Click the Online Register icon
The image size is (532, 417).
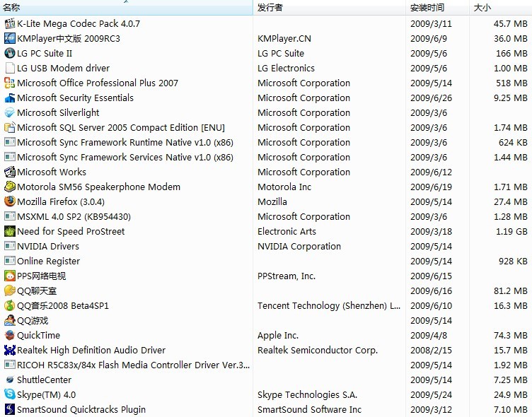click(10, 261)
